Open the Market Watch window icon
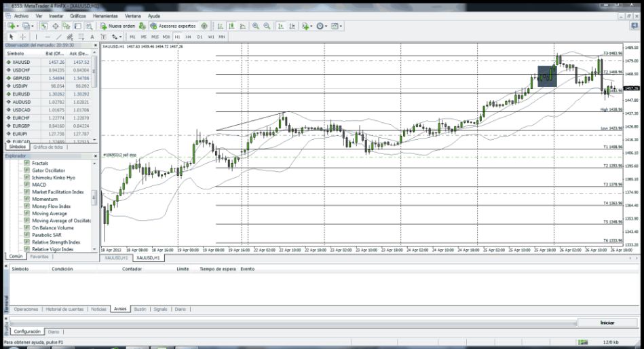The image size is (644, 349). 44,26
